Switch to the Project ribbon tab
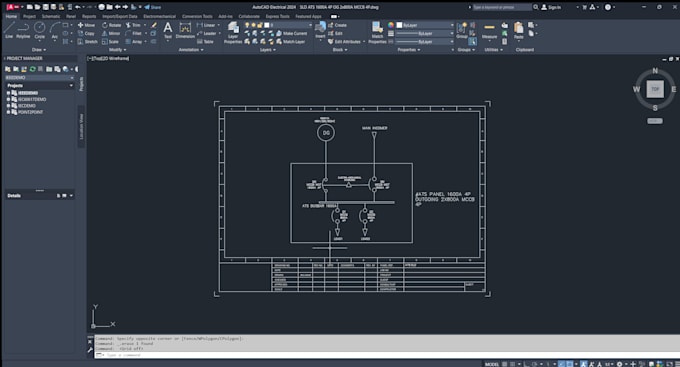 (x=29, y=16)
